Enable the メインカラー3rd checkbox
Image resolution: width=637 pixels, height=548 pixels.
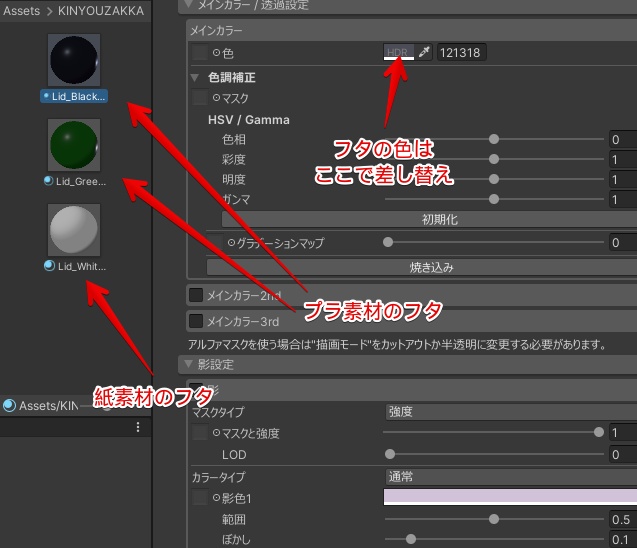pos(196,321)
